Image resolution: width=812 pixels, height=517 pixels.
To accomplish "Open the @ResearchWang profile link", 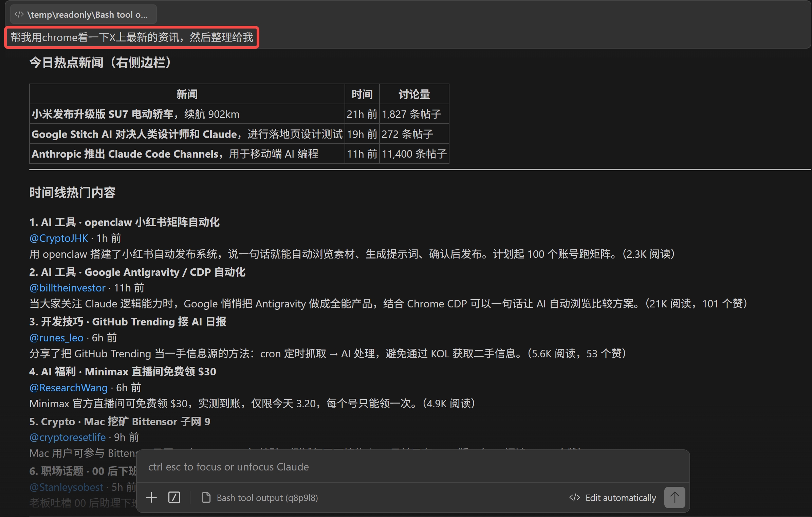I will (x=69, y=388).
